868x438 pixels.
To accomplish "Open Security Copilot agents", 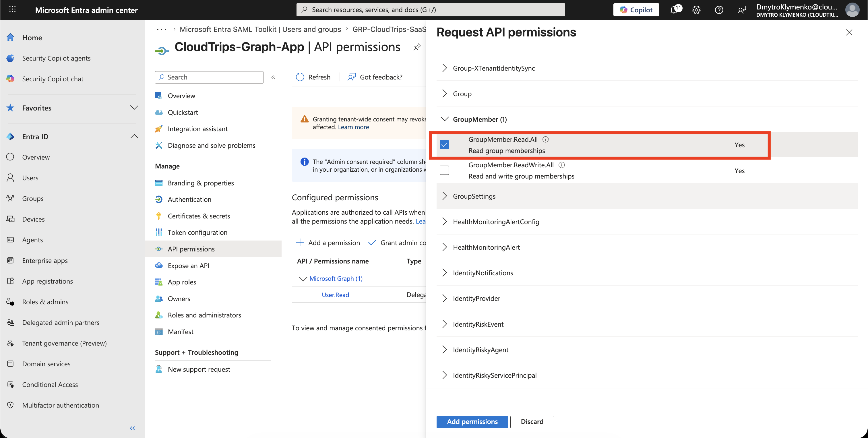I will point(56,58).
